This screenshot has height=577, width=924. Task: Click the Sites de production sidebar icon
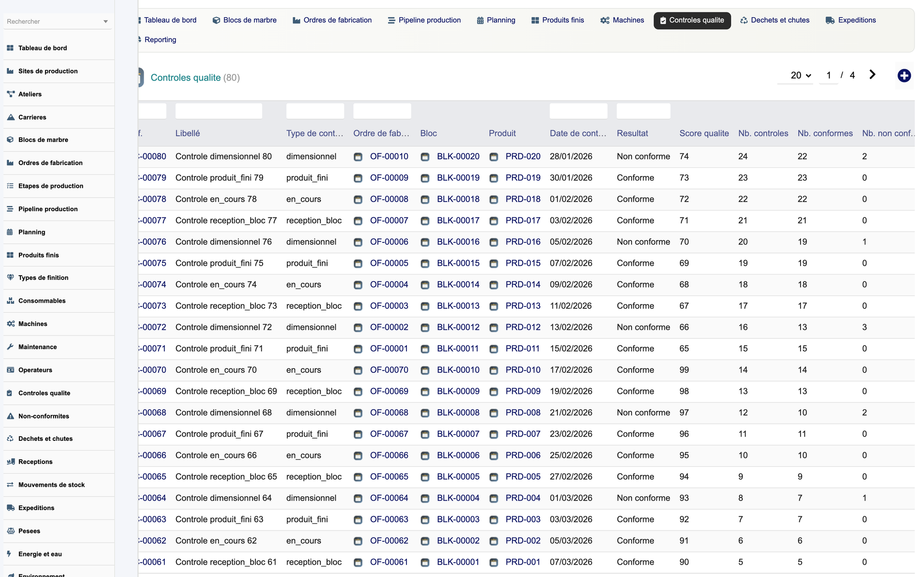pos(10,71)
